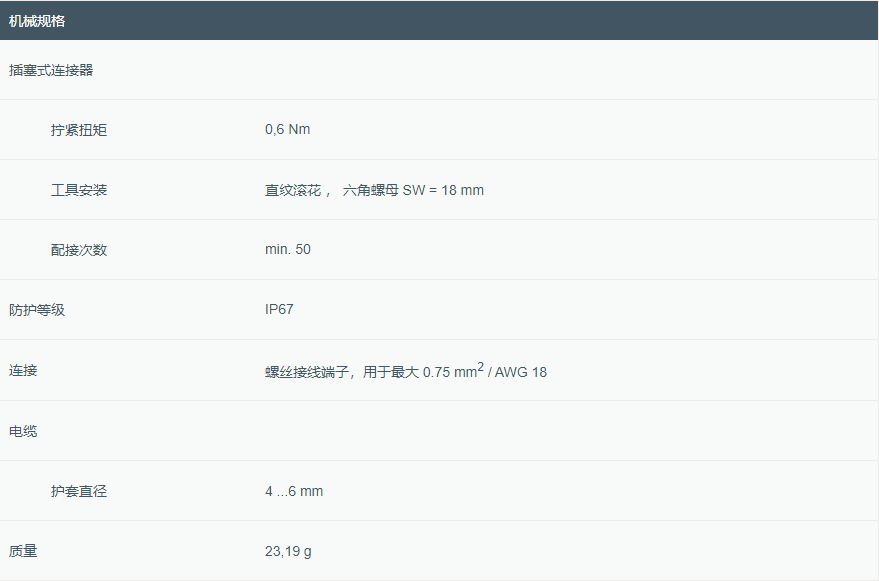Select the 4 ...6 mm diameter value

point(294,491)
